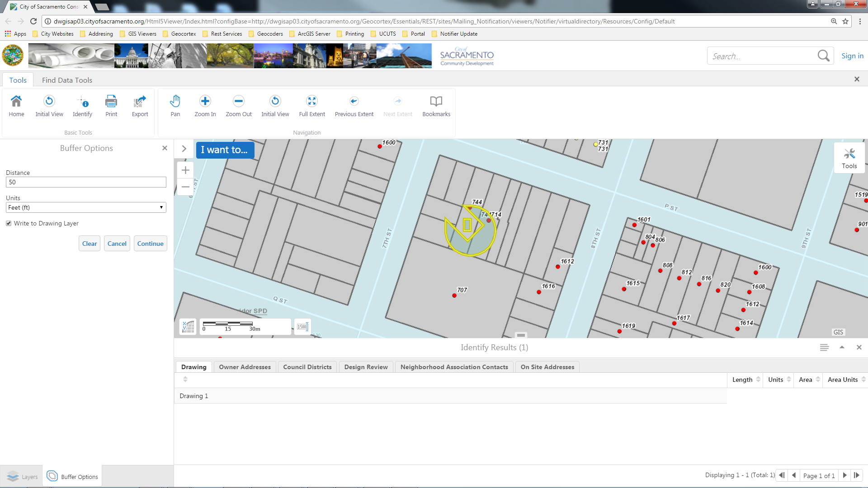Click the Home tool icon
The height and width of the screenshot is (488, 868).
16,106
